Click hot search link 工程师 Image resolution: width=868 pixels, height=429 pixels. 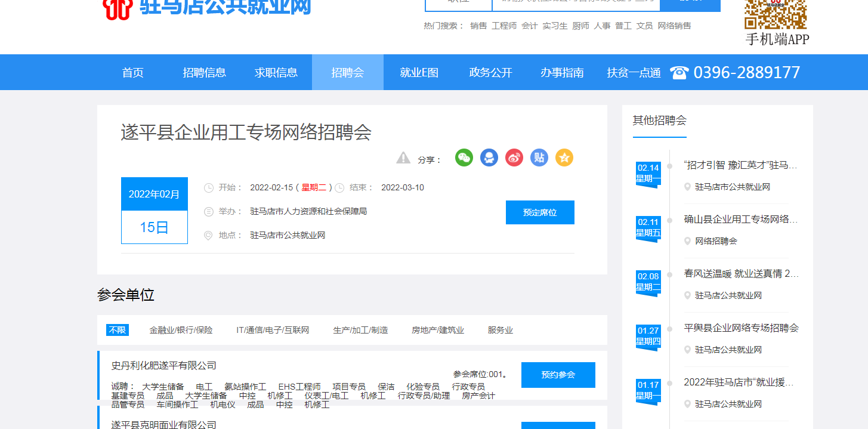click(x=504, y=26)
